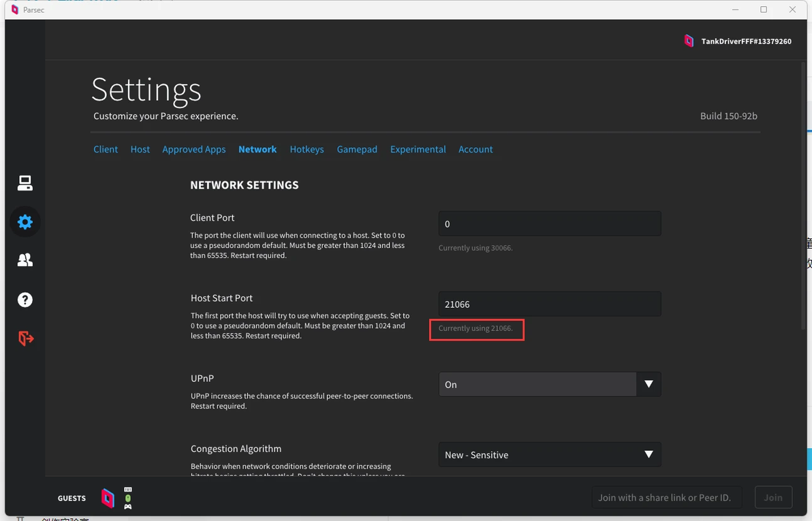Toggle guest gamepad permission icon
This screenshot has height=521, width=812.
coord(128,507)
